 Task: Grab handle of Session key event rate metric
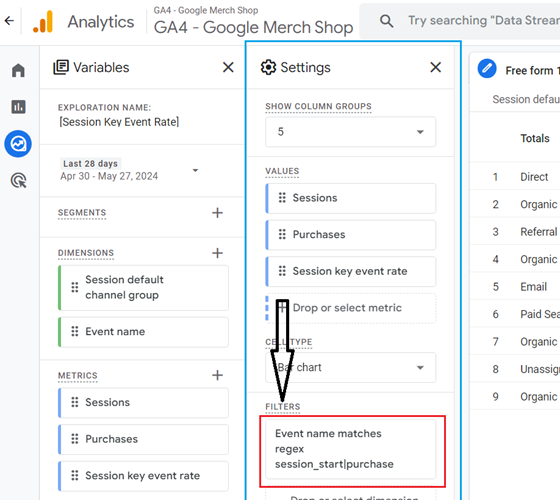75,475
